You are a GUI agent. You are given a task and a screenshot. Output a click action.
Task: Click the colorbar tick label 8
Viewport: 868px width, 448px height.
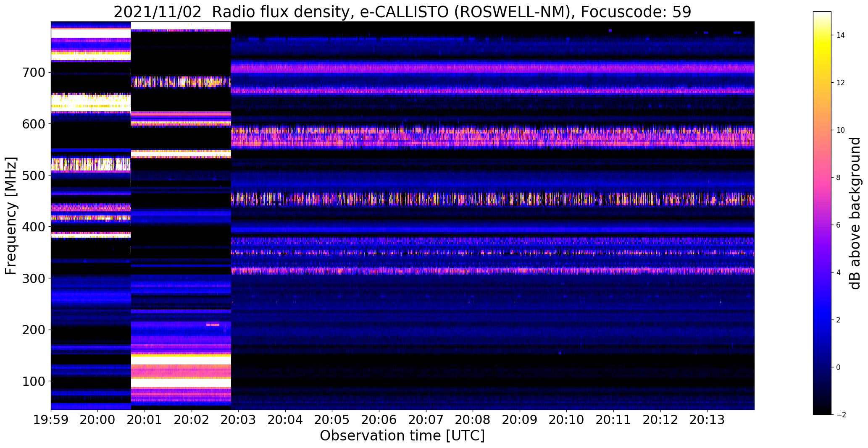[x=838, y=178]
